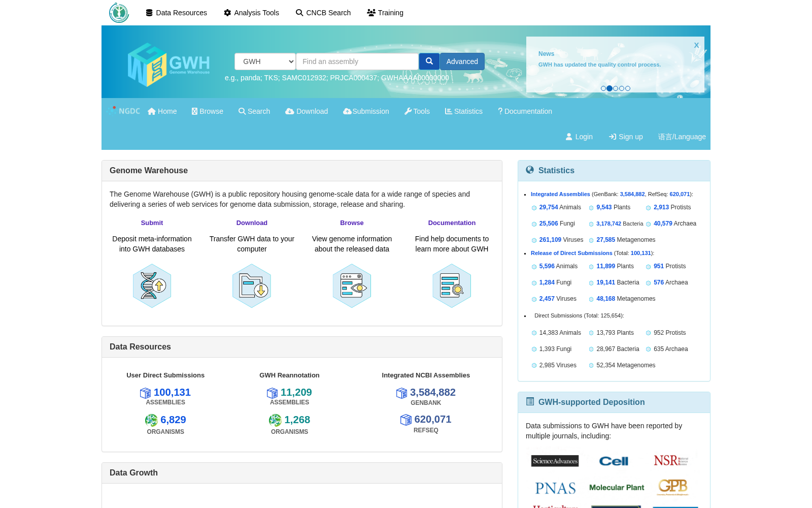
Task: Expand the Submission navbar menu
Action: click(366, 111)
